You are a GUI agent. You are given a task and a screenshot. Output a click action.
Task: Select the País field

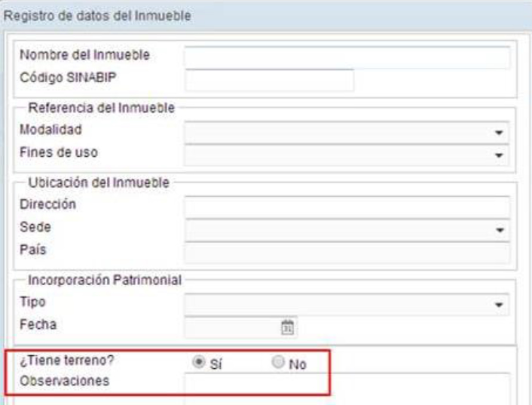point(347,252)
